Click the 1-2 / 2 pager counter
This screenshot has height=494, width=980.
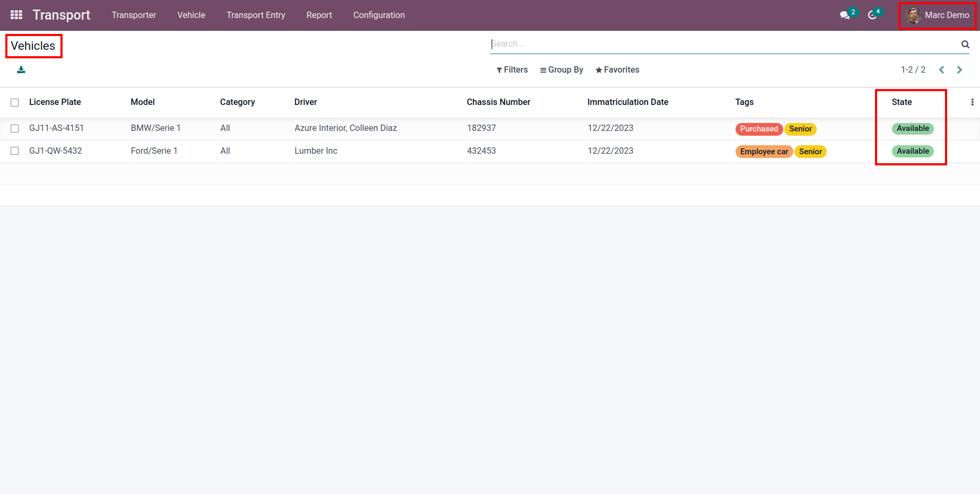tap(913, 70)
